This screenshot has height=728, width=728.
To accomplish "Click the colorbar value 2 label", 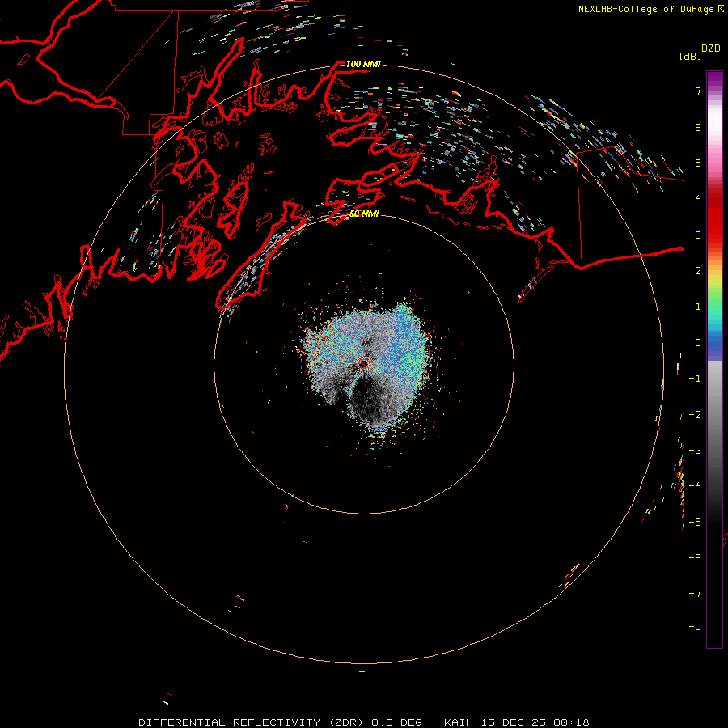I will click(698, 271).
